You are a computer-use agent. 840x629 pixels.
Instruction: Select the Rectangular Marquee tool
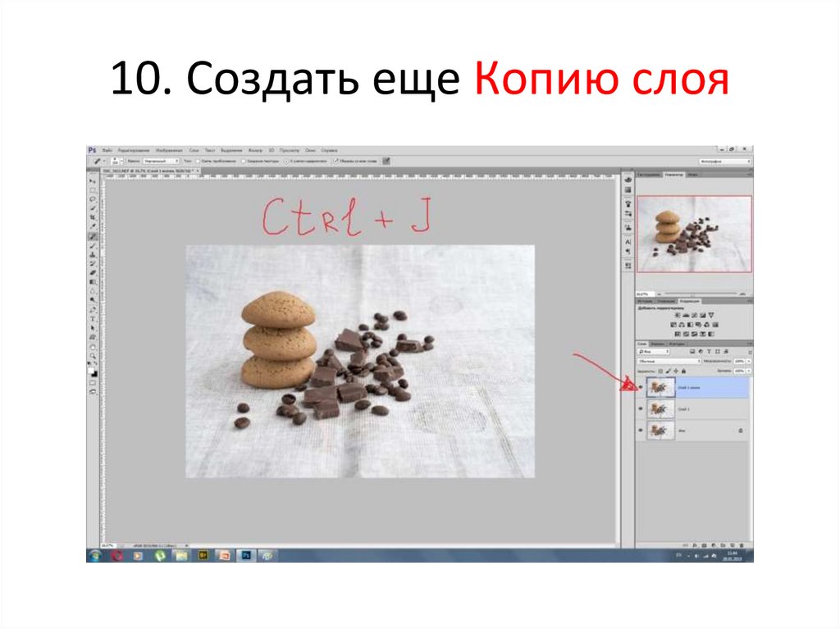point(93,190)
